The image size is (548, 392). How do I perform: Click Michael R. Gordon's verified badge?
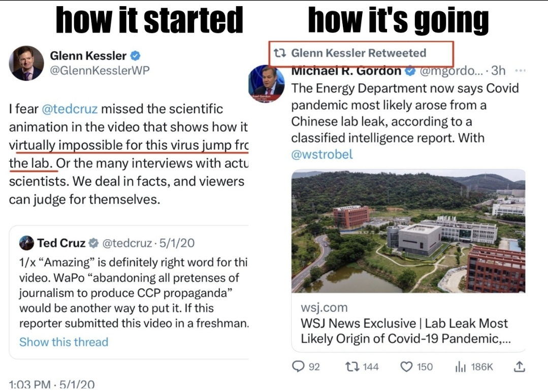(x=409, y=72)
